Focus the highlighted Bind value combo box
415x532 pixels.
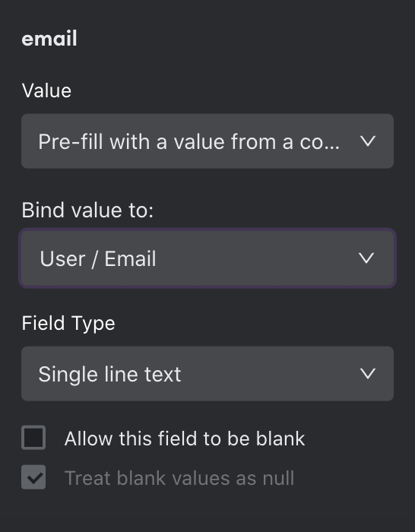point(207,258)
